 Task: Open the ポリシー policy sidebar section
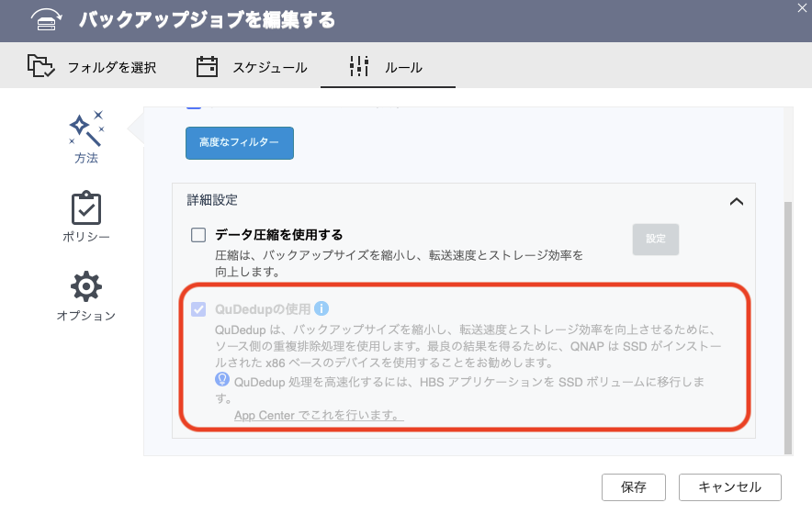86,217
